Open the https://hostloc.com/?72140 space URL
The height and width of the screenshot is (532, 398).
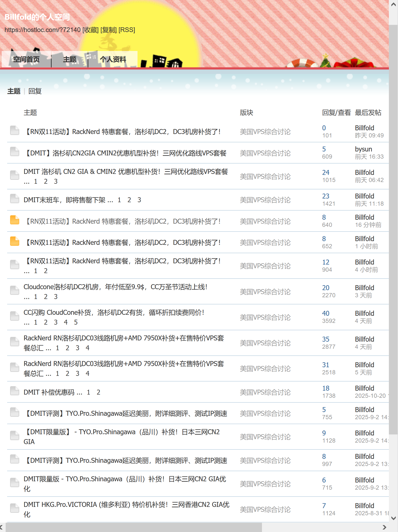pyautogui.click(x=43, y=30)
